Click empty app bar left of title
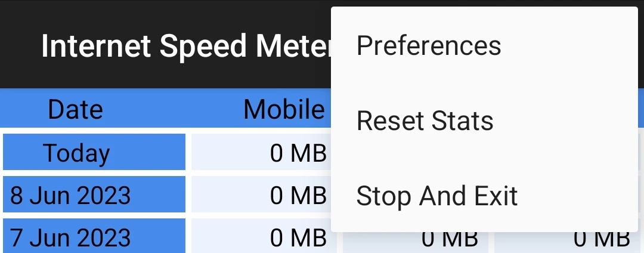The height and width of the screenshot is (253, 644). [20, 45]
